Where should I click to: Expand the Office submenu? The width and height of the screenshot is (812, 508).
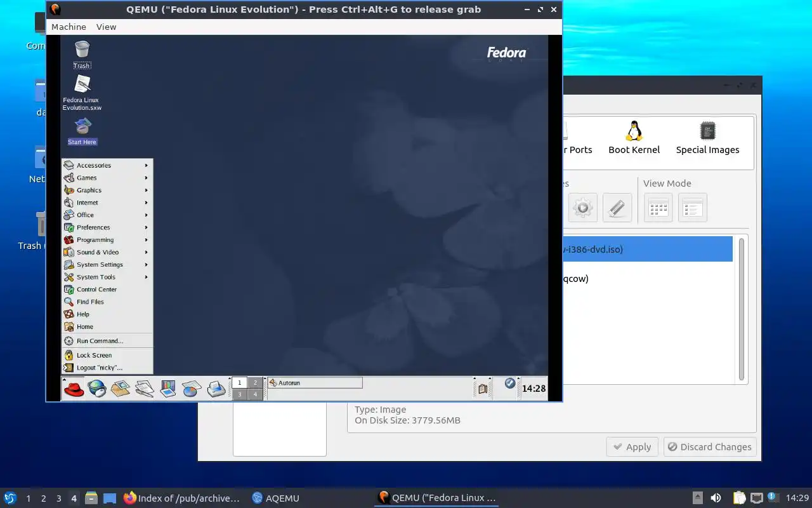coord(107,215)
